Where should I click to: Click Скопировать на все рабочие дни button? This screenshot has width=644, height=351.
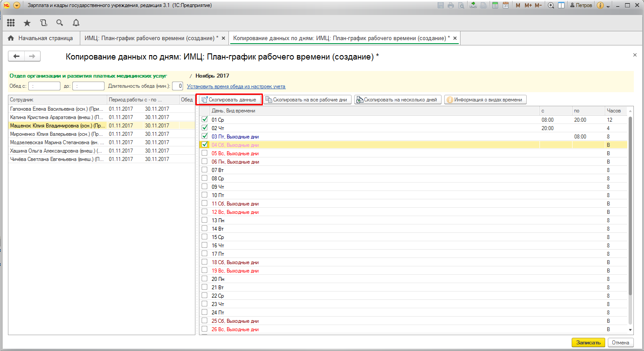tap(308, 100)
